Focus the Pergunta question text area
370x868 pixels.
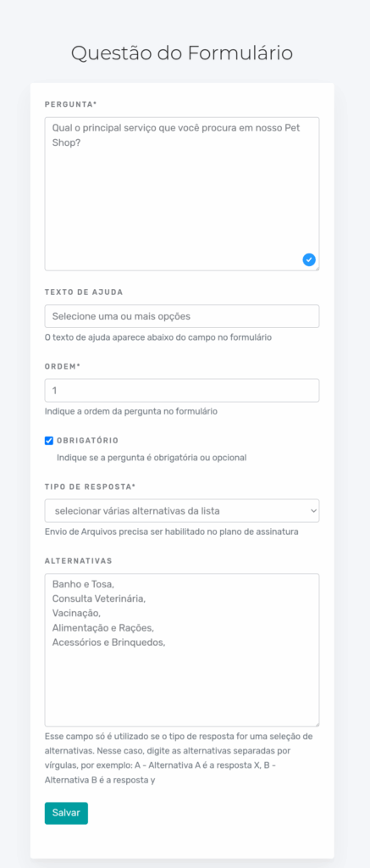pos(182,194)
